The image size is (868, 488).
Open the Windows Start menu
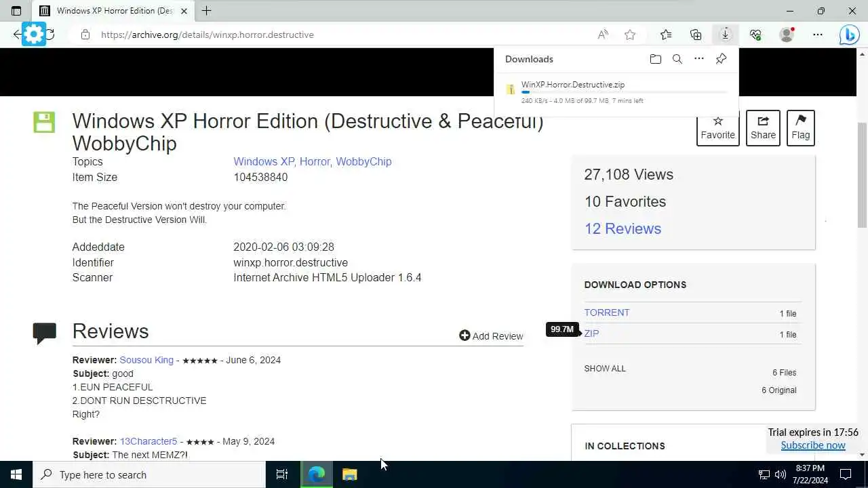[16, 474]
